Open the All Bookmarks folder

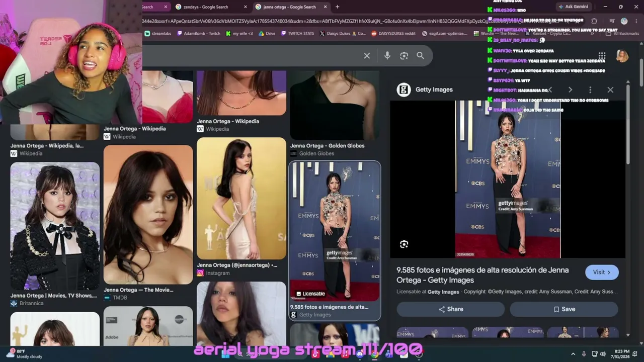[x=622, y=34]
